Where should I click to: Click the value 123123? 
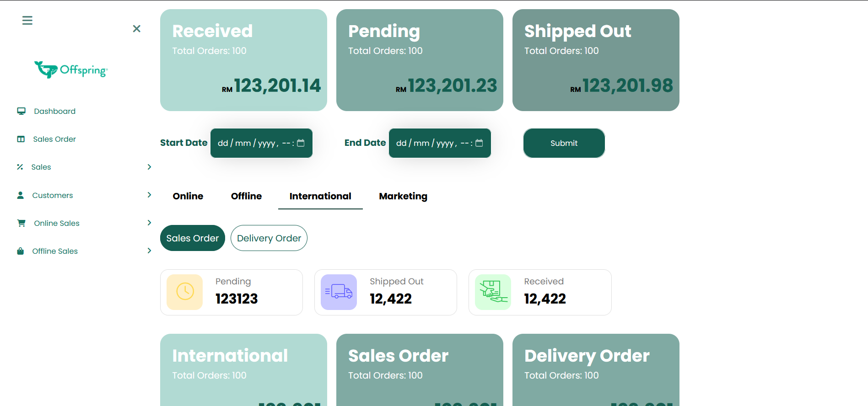237,299
